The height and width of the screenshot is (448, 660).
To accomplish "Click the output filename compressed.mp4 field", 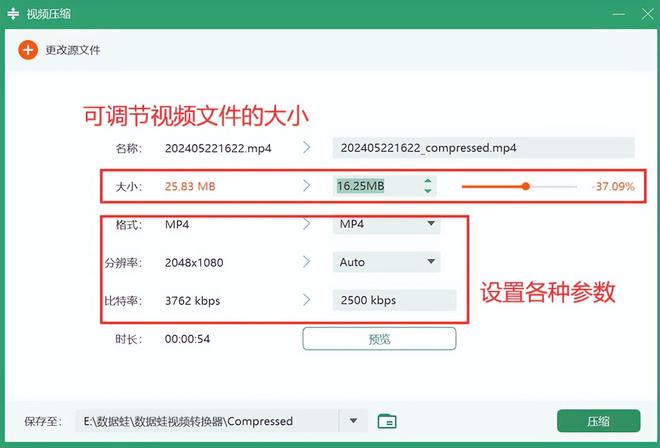I will click(x=483, y=148).
